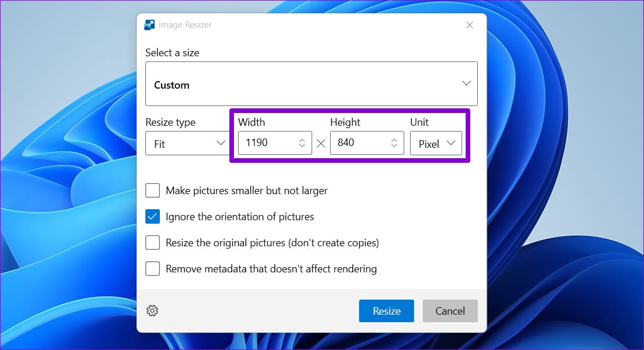Enable Make pictures smaller but not larger
The width and height of the screenshot is (644, 350).
[152, 190]
